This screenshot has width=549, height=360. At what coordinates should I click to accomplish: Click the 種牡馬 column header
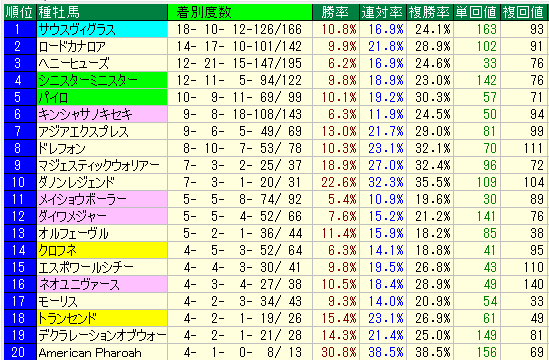[102, 13]
